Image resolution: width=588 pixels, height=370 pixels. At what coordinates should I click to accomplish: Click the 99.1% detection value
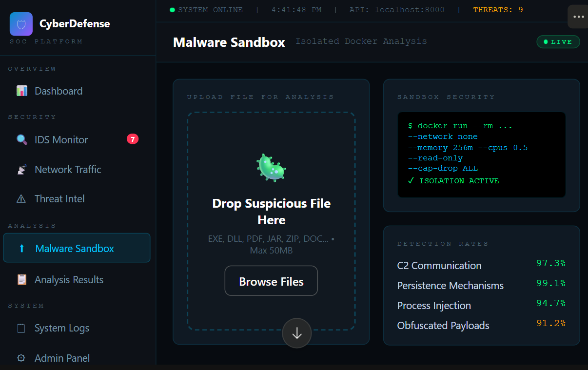pos(551,283)
